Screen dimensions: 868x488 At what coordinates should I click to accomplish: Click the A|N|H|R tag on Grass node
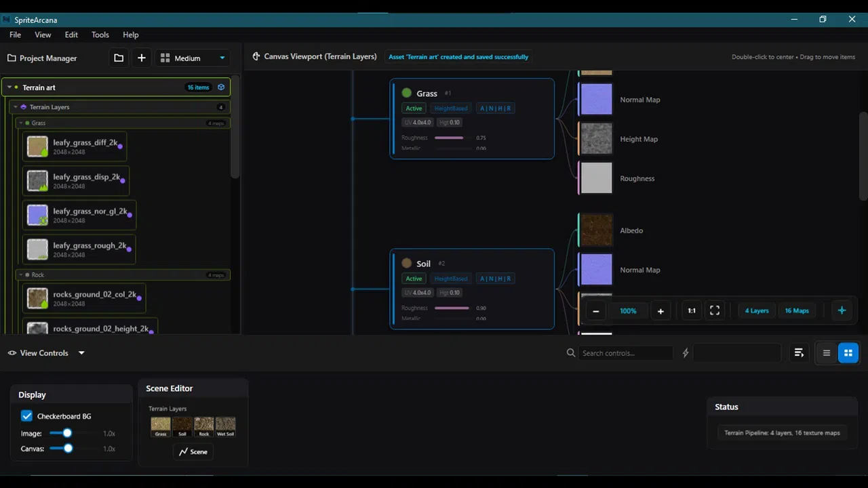[x=496, y=108]
